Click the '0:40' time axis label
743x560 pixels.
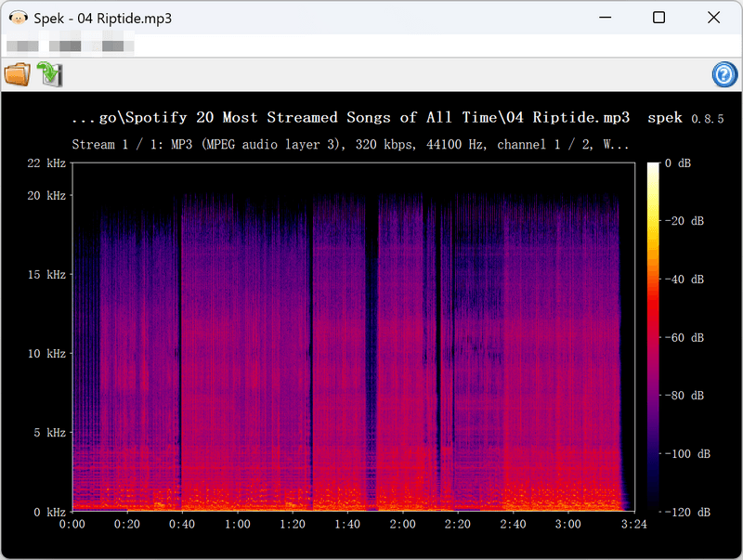pyautogui.click(x=182, y=525)
